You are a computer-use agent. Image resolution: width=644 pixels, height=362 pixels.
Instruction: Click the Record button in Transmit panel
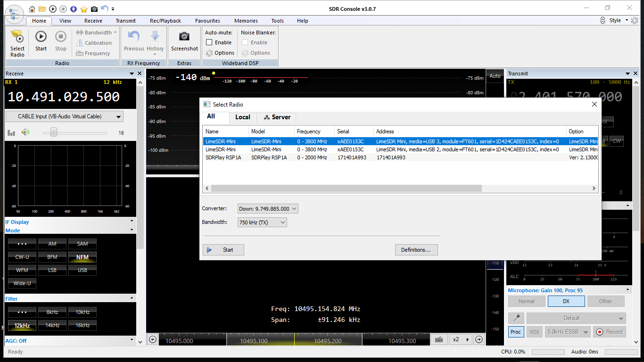point(610,332)
